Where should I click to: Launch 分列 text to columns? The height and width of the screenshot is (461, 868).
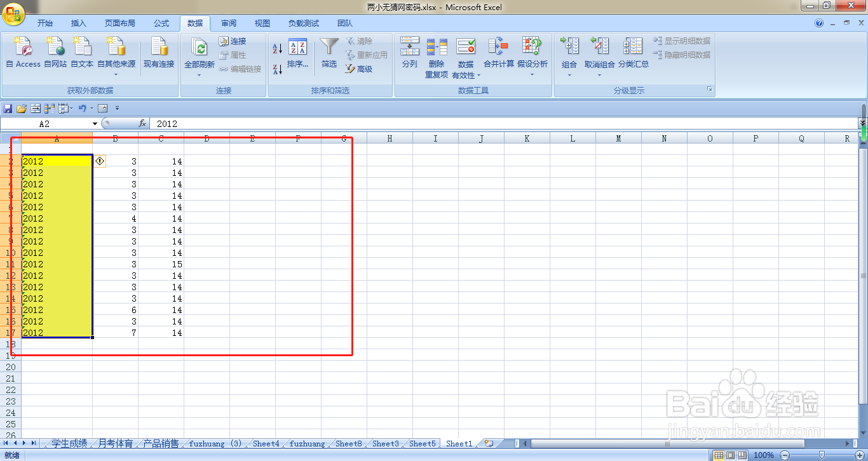tap(410, 52)
